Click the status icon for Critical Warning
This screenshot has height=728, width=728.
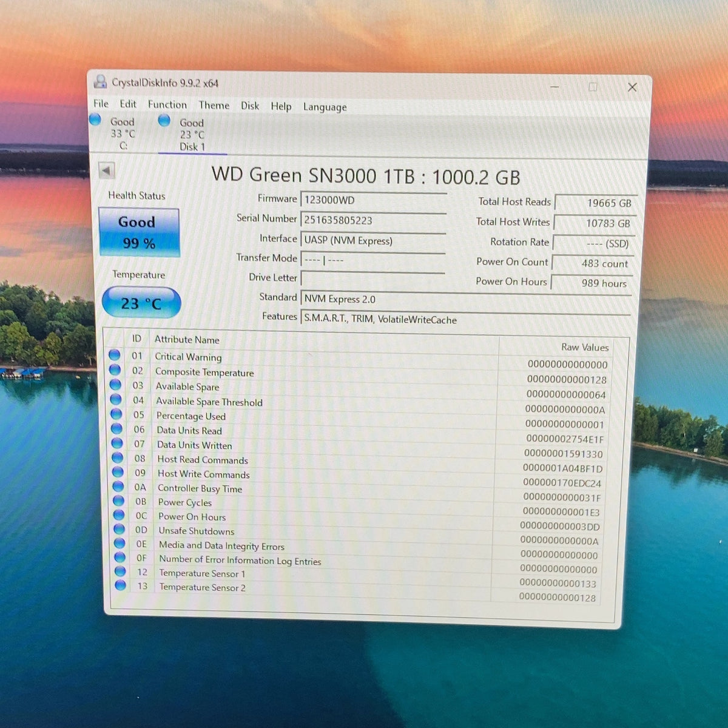click(114, 355)
